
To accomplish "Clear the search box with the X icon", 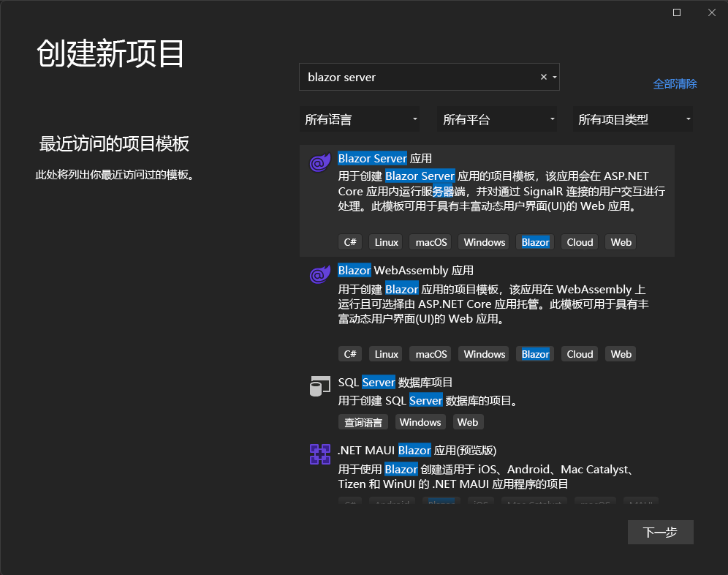I will pos(544,77).
